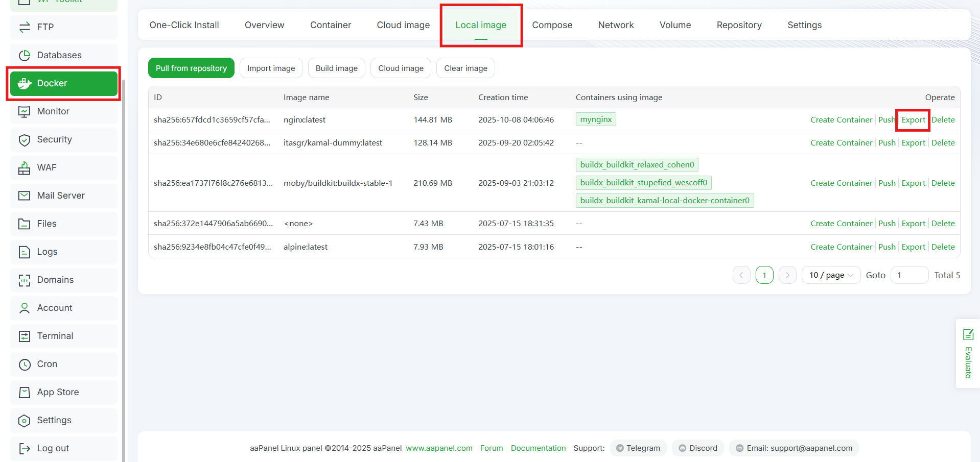Screen dimensions: 980x462
Task: Switch to Overview tab
Action: tap(265, 25)
